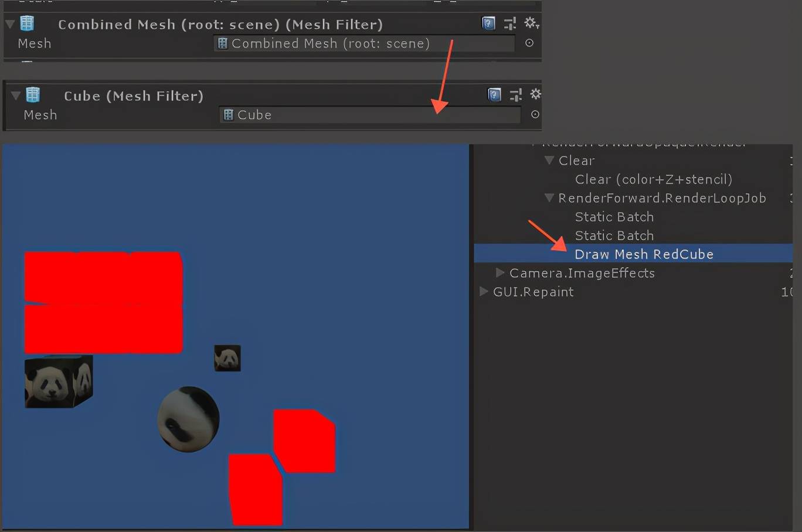
Task: Open gear menu of Combined Mesh component
Action: 531,23
